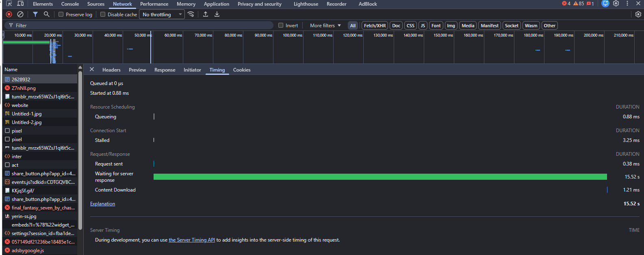
Task: Open the DevTools three-dot menu
Action: (627, 4)
